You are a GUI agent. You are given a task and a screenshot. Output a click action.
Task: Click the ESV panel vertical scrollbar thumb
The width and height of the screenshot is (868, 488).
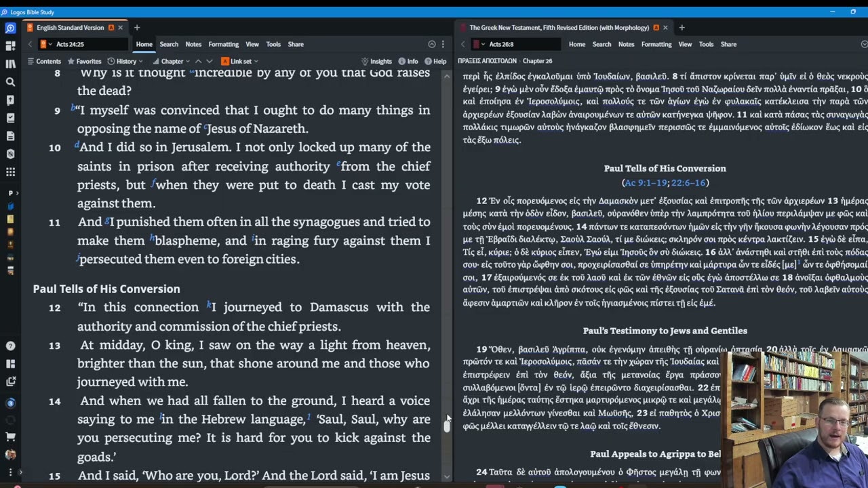click(446, 425)
